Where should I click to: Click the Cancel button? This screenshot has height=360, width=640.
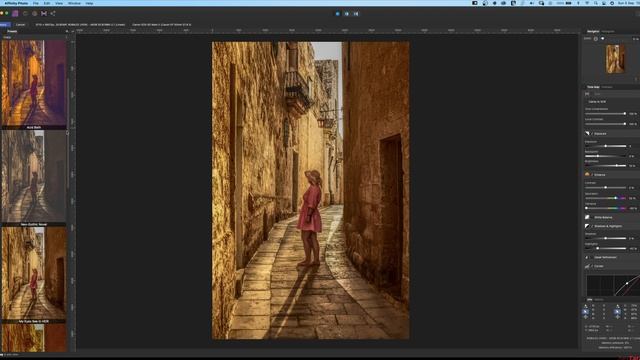pos(20,24)
